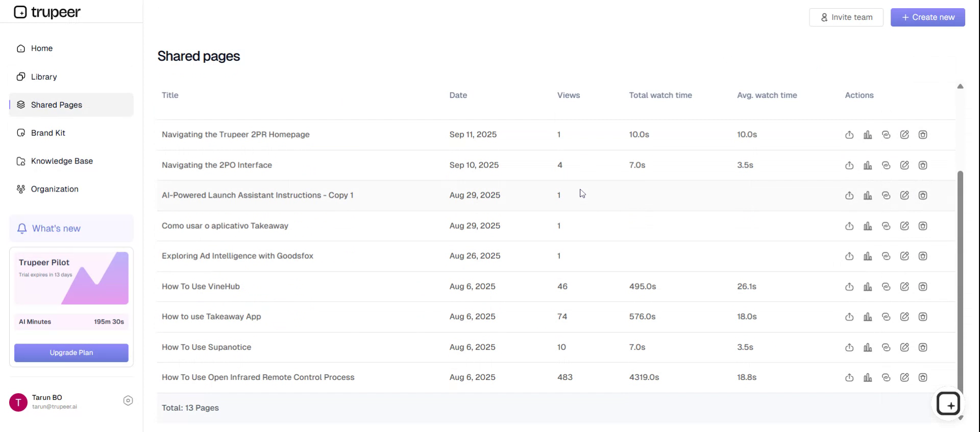Delete Navigating the Trupeer 2PR Homepage page

(923, 135)
